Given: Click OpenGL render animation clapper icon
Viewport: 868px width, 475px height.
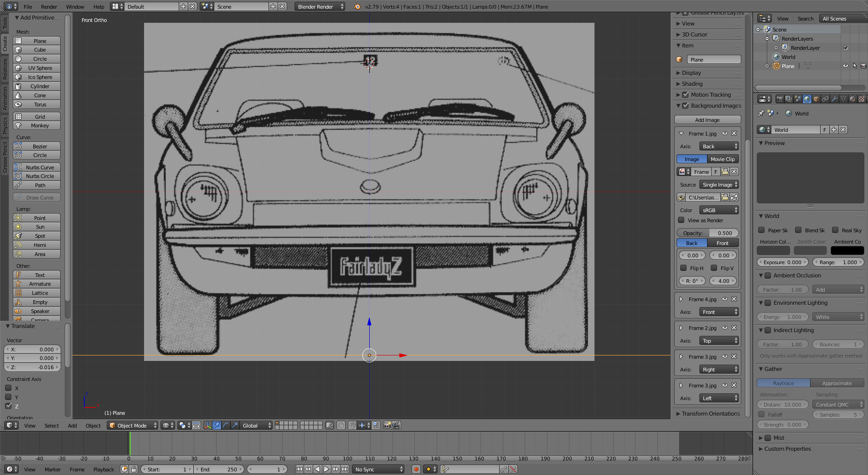Looking at the screenshot, I should 396,425.
